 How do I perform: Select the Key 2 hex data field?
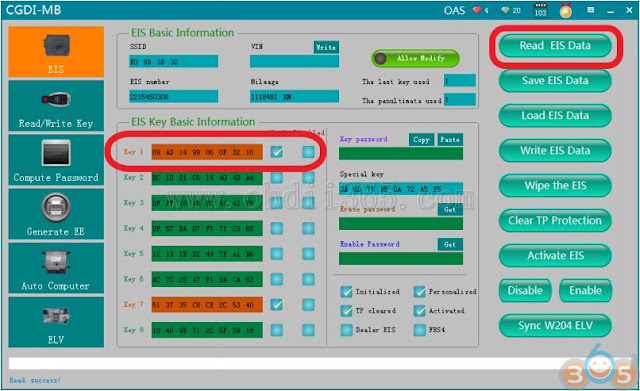pos(207,178)
